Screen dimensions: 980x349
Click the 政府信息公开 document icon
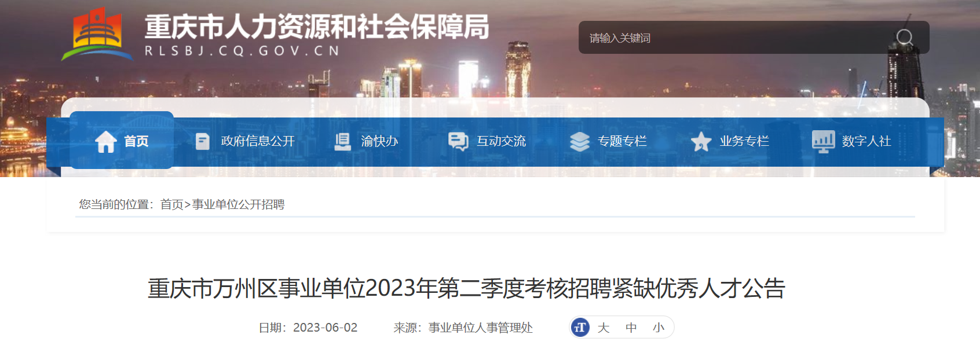[203, 142]
